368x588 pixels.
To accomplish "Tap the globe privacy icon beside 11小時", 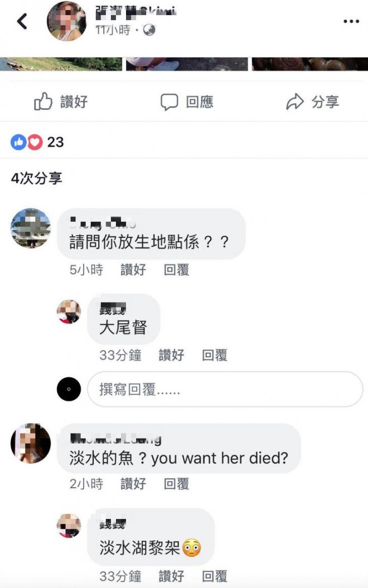I will tap(149, 30).
